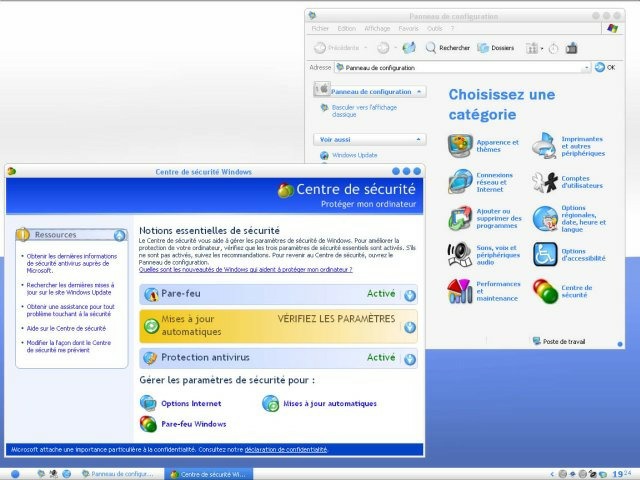Click the Affichages view-mode toolbar icon
This screenshot has width=640, height=480.
click(531, 48)
